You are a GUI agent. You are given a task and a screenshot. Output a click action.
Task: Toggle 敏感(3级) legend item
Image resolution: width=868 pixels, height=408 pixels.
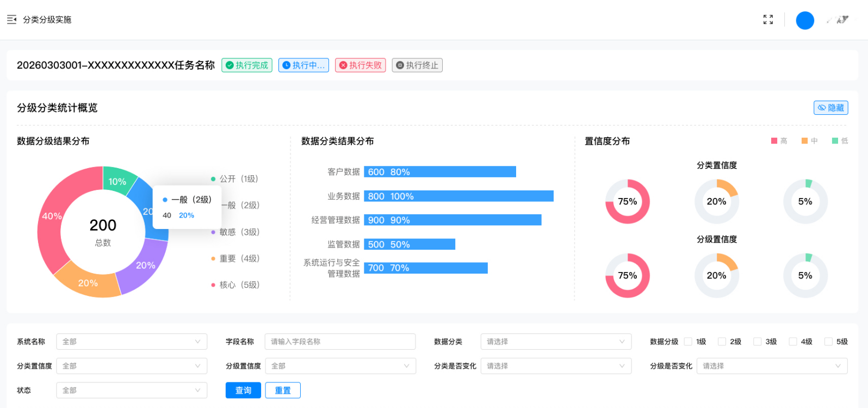[x=235, y=232]
